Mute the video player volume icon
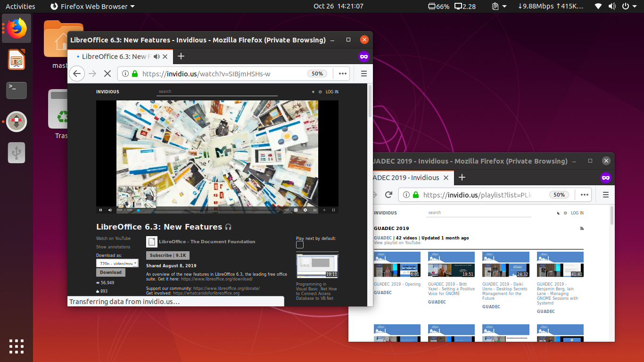Screen dimensions: 644x362 point(110,210)
